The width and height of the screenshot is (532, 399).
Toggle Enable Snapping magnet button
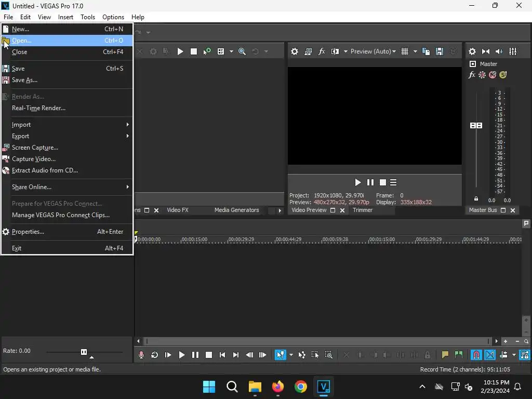pyautogui.click(x=476, y=355)
